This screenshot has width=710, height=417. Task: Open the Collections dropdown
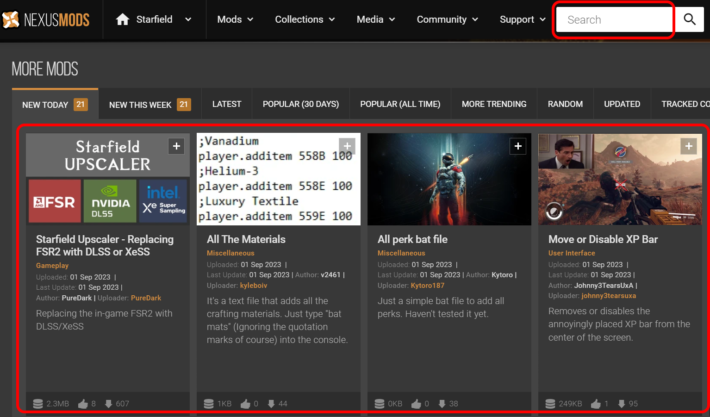coord(305,19)
